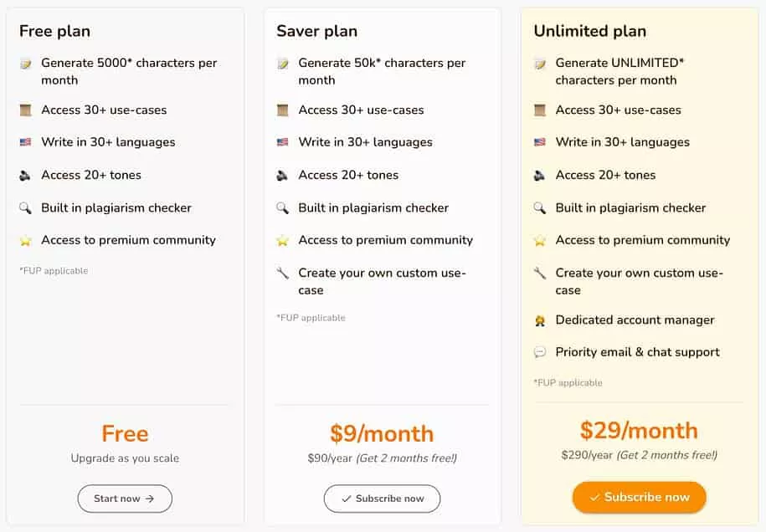The image size is (766, 532).
Task: Click the star icon in Saver plan
Action: pos(283,241)
